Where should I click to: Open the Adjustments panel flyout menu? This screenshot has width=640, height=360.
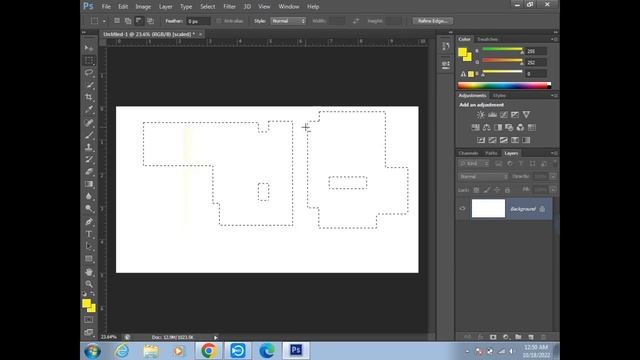tap(554, 96)
